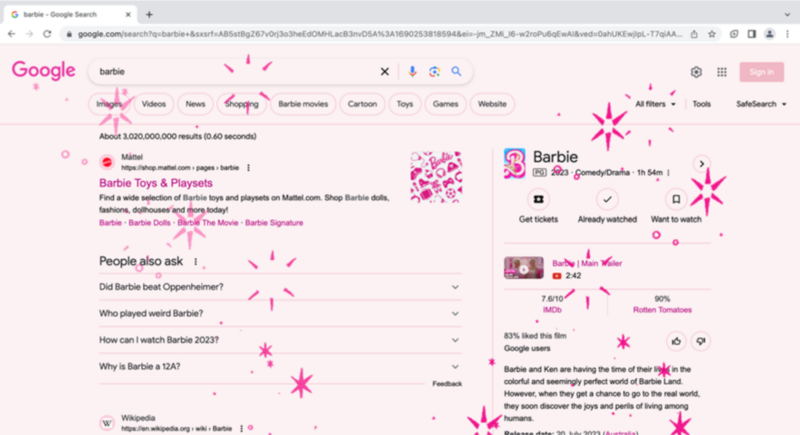Image resolution: width=800 pixels, height=435 pixels.
Task: Open the tab search chevron in Chrome
Action: [x=787, y=14]
